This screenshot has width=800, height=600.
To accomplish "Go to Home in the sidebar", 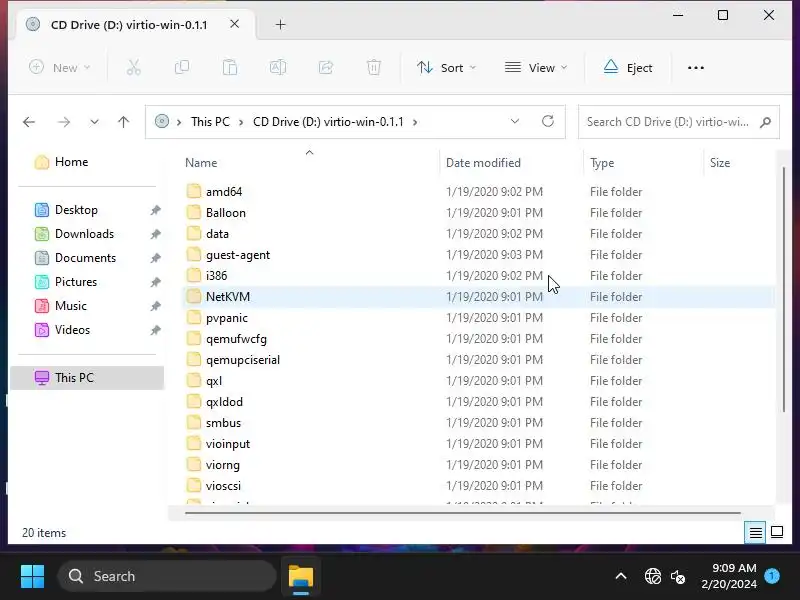I will 61,162.
